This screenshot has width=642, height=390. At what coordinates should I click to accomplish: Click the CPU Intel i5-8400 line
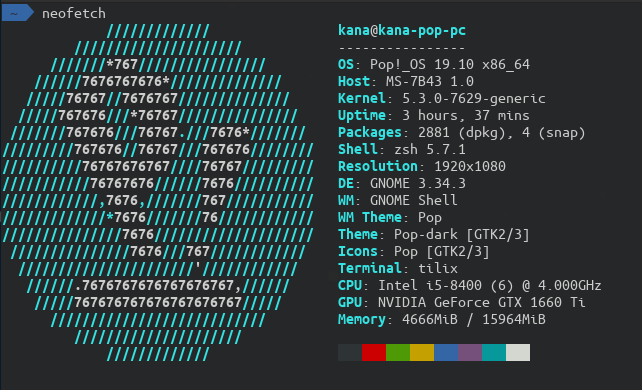click(x=470, y=285)
